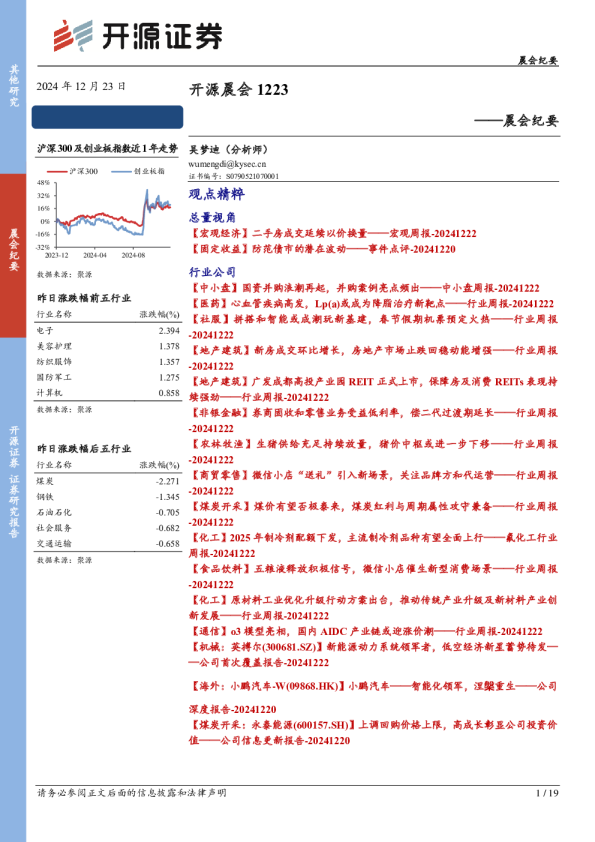Click the dark blue banner bar

pyautogui.click(x=107, y=117)
